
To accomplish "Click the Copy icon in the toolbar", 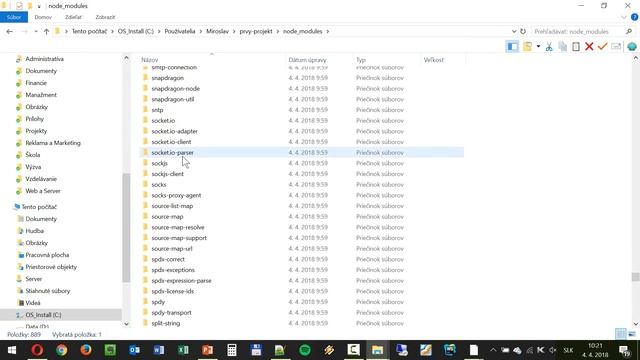I will pyautogui.click(x=562, y=47).
